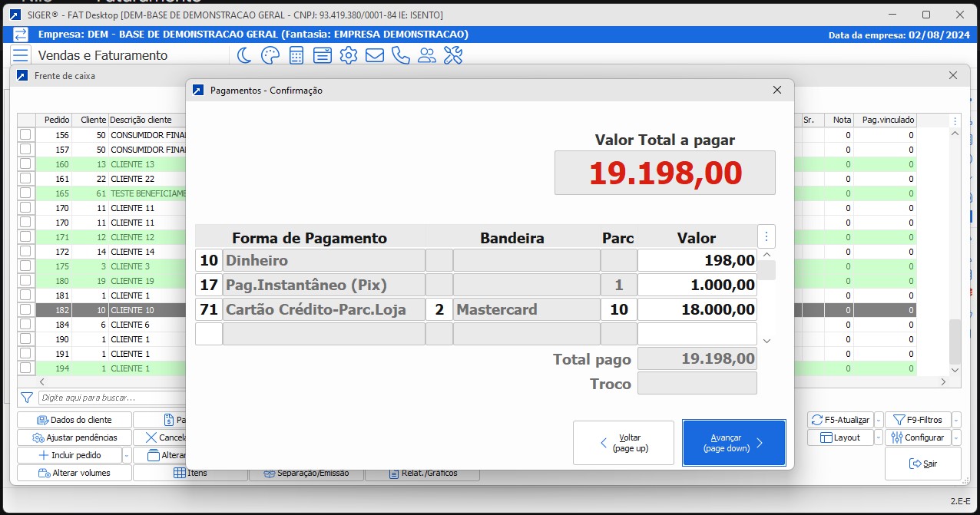Open the wrench and screwdriver tools icon
The width and height of the screenshot is (980, 515).
tap(453, 55)
